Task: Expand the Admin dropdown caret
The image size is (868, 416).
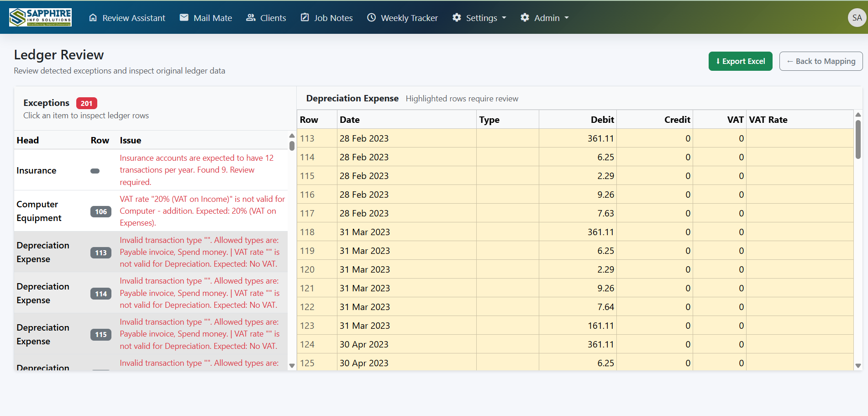Action: pyautogui.click(x=567, y=18)
